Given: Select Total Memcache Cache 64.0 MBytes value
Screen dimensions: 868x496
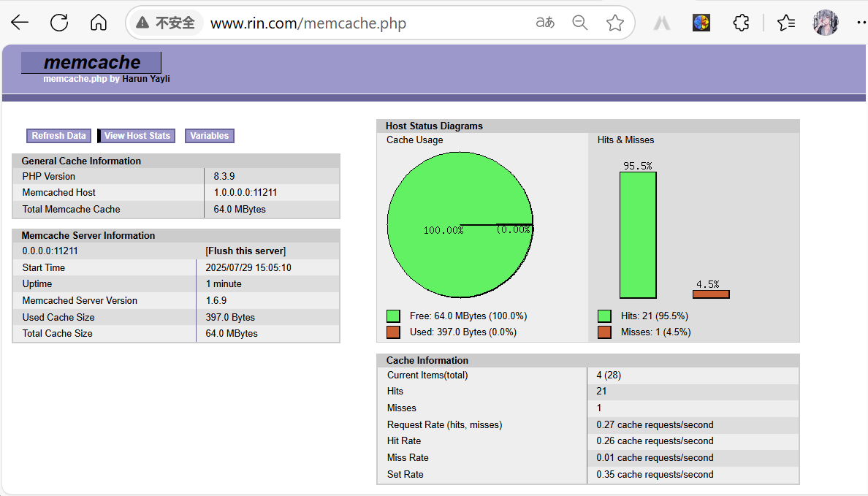Looking at the screenshot, I should [x=240, y=209].
